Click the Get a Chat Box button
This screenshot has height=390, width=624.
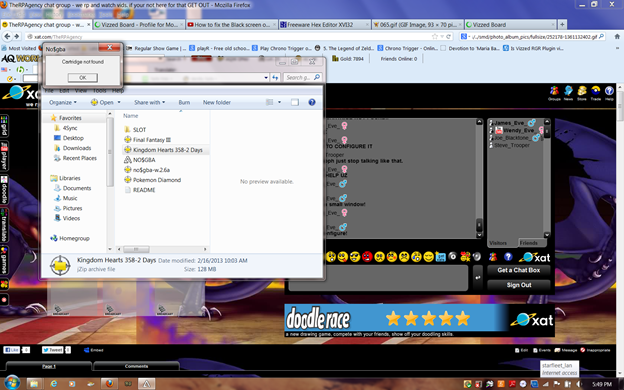(519, 270)
